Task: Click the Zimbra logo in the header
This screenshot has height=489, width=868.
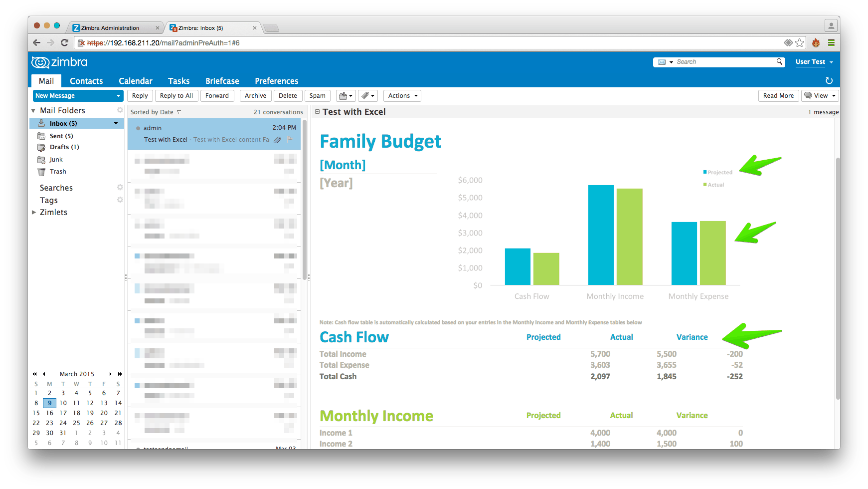Action: [x=59, y=62]
